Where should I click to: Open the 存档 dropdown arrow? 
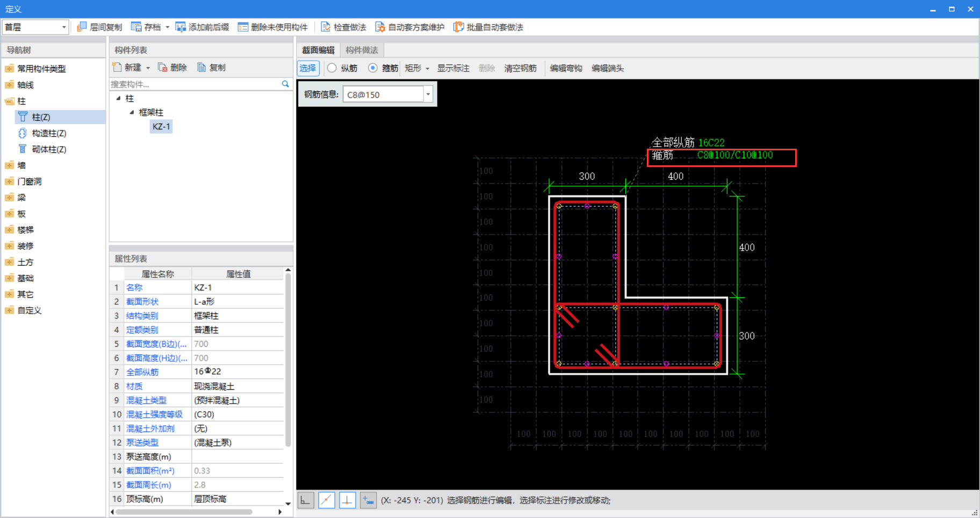(167, 27)
